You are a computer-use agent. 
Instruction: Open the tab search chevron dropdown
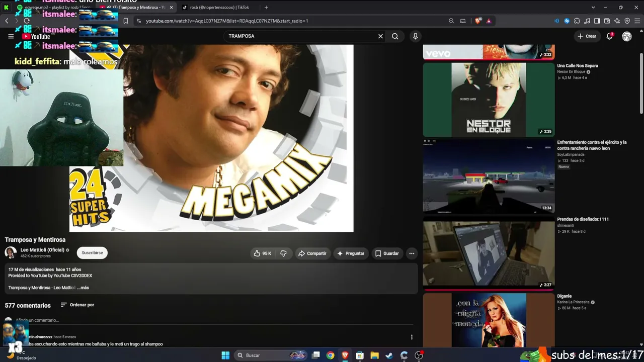pyautogui.click(x=593, y=8)
